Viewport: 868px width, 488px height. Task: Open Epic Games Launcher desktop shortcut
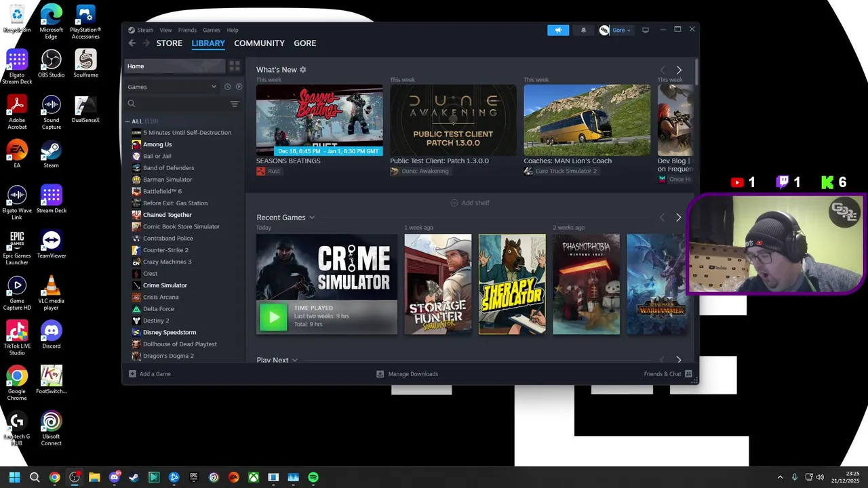pos(17,247)
